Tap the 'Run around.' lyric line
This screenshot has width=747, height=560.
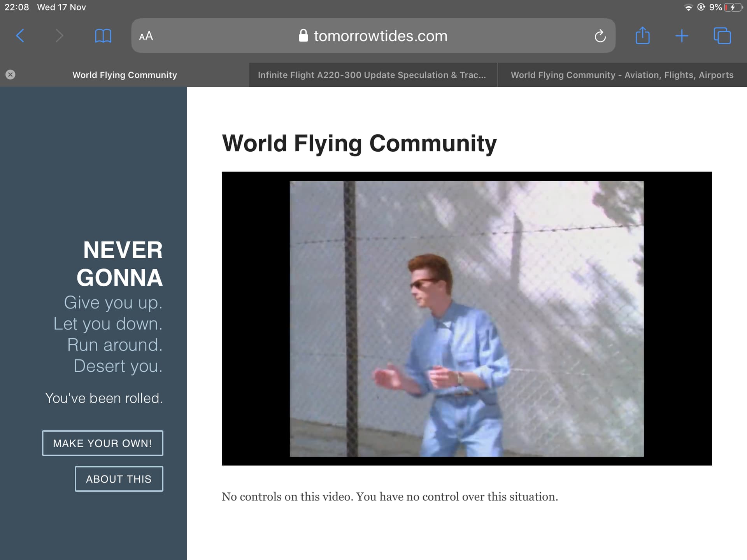pyautogui.click(x=115, y=345)
